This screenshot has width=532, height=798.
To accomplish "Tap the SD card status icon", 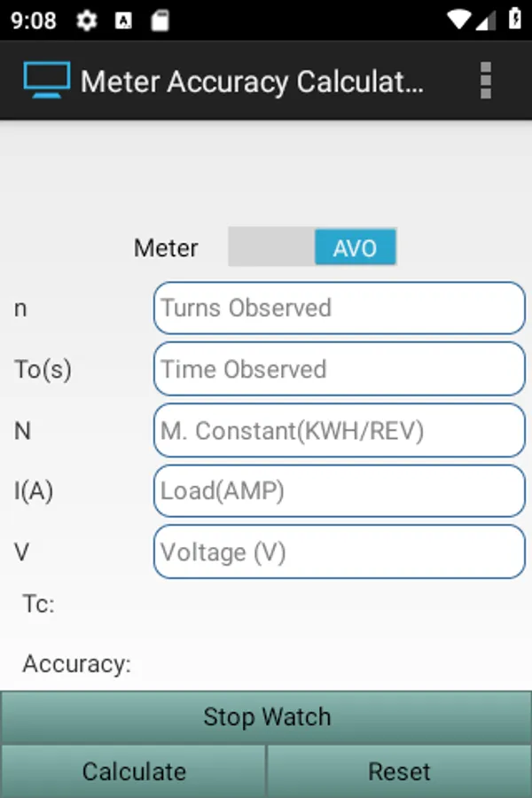I will pyautogui.click(x=160, y=21).
